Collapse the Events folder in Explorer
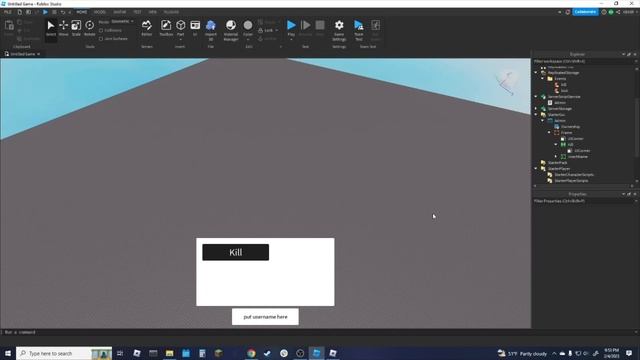This screenshot has height=360, width=640. pyautogui.click(x=543, y=79)
